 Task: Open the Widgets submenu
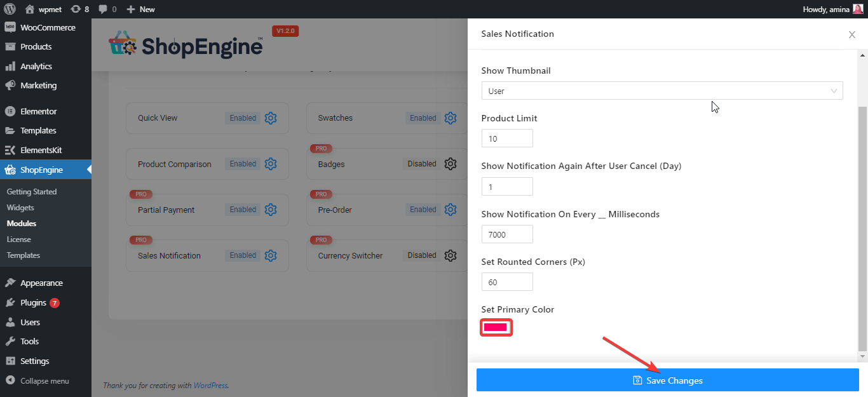20,207
